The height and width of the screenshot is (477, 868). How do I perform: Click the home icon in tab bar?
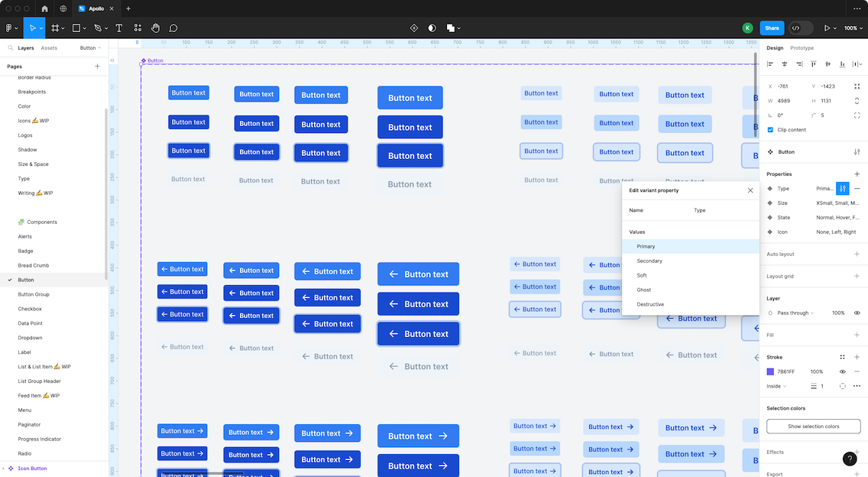coord(44,8)
